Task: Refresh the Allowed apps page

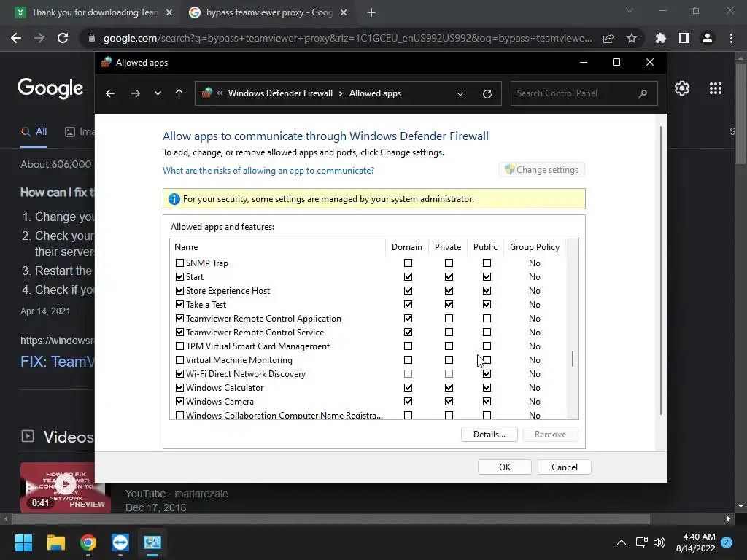Action: click(x=487, y=94)
